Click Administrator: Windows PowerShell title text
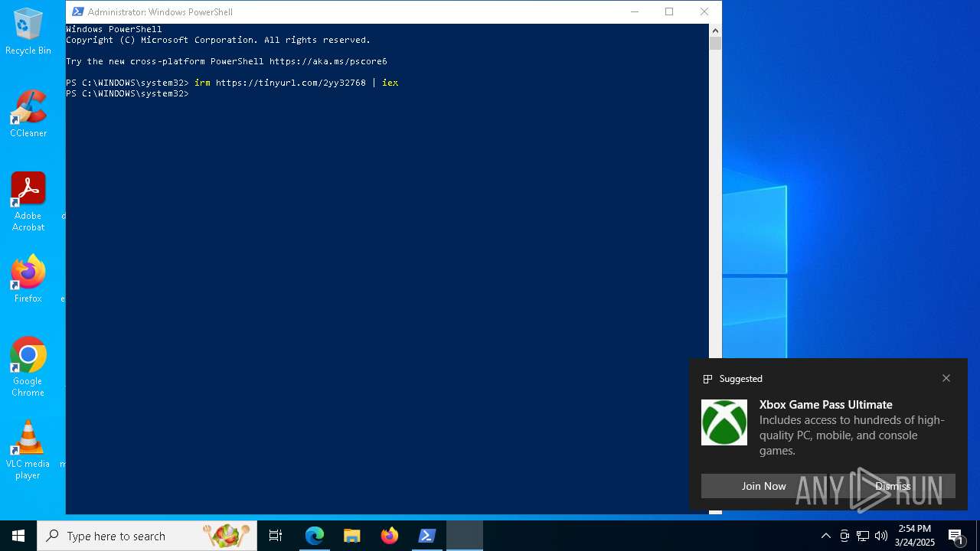Screen dimensions: 980x551 pos(160,11)
